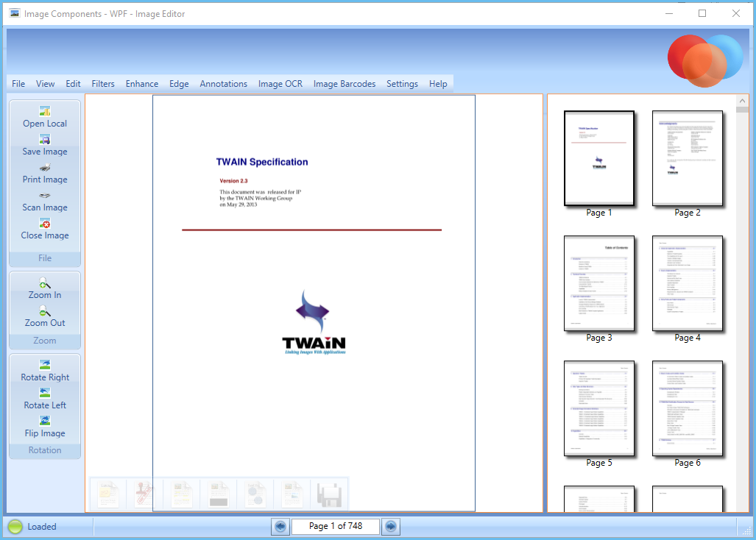Select the Page 6 thumbnail
Screen dimensions: 756x540
(x=687, y=408)
